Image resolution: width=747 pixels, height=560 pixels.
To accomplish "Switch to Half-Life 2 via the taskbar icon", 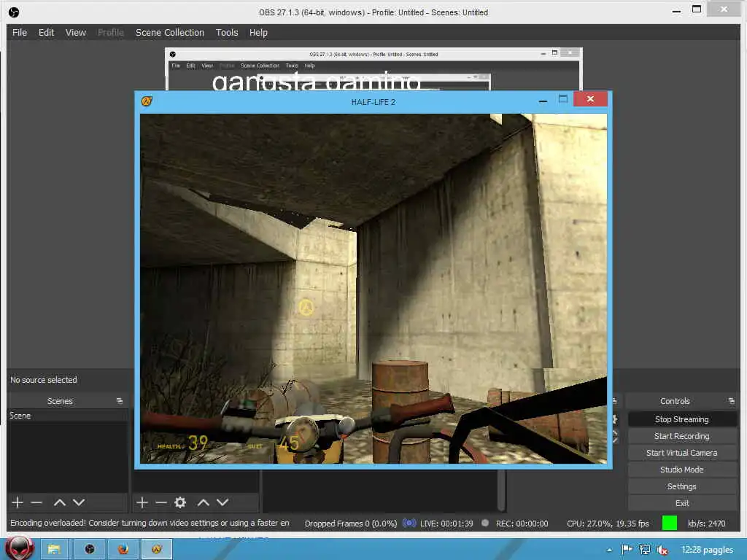I will (157, 549).
